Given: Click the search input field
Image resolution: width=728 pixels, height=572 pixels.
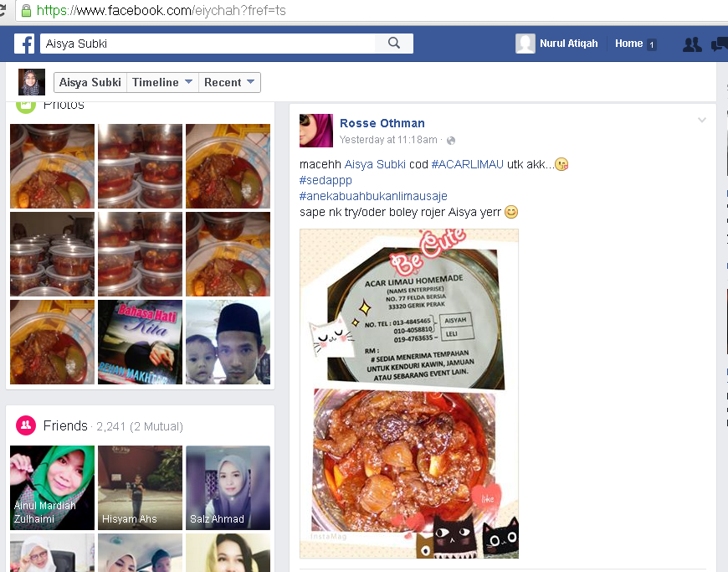Looking at the screenshot, I should click(x=209, y=44).
